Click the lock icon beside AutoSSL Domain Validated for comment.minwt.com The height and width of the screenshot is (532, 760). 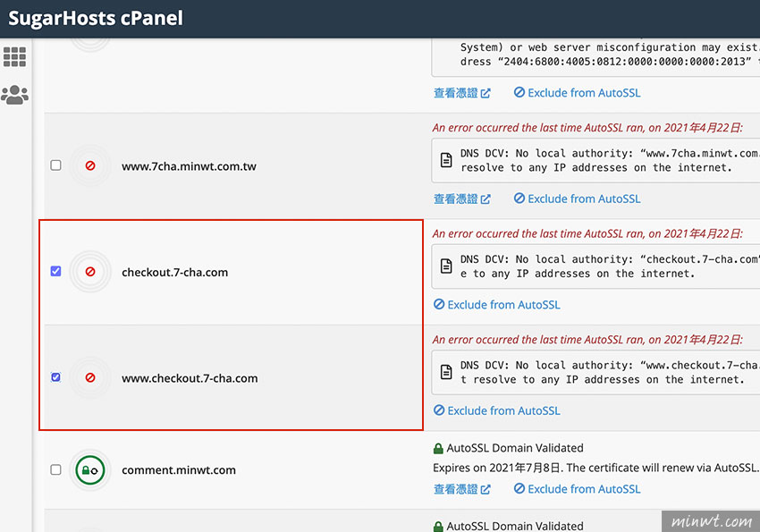(x=438, y=449)
